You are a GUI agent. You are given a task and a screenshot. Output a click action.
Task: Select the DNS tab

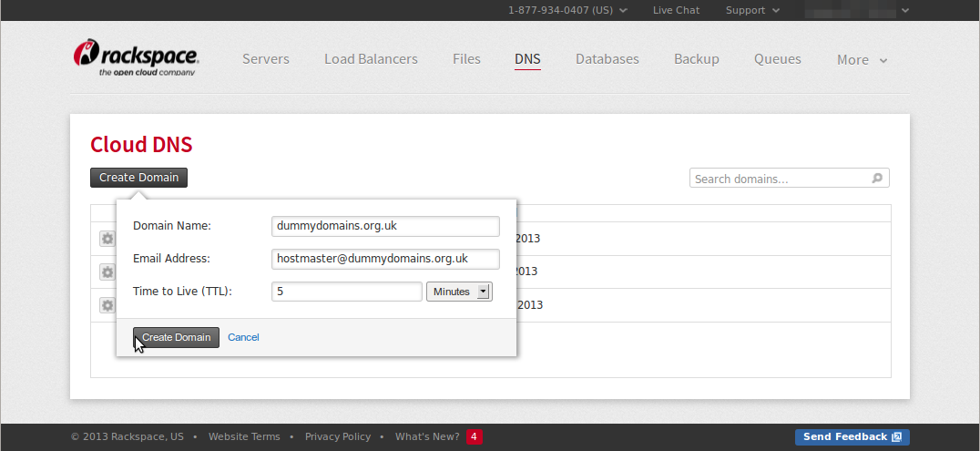[527, 59]
